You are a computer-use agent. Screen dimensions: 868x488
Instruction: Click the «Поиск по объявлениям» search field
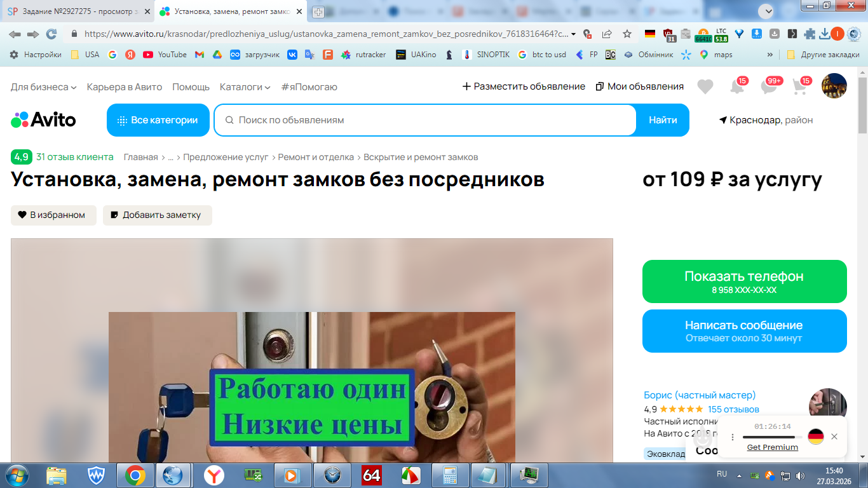coord(425,120)
